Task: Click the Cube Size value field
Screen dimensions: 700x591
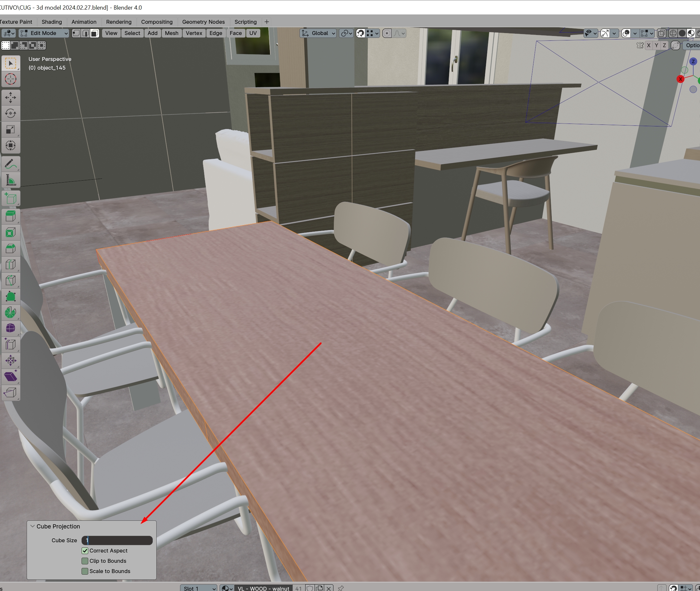Action: [117, 540]
